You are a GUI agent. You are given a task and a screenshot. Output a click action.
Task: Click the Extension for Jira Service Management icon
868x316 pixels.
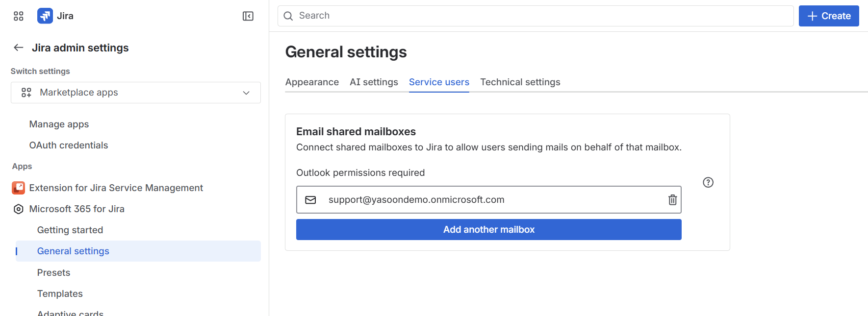click(18, 188)
